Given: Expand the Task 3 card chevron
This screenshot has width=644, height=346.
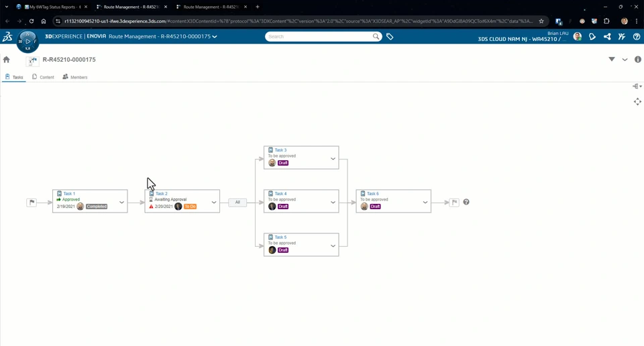Looking at the screenshot, I should coord(333,159).
